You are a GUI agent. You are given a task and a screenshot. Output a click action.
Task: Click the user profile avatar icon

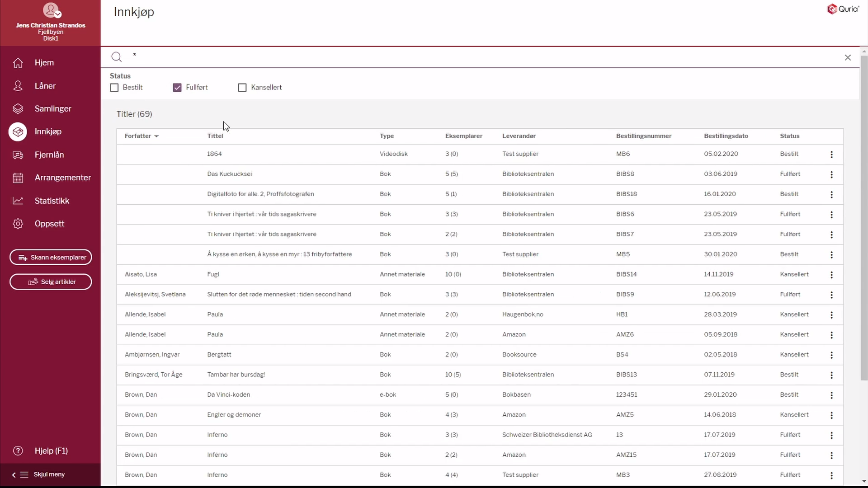click(x=51, y=10)
